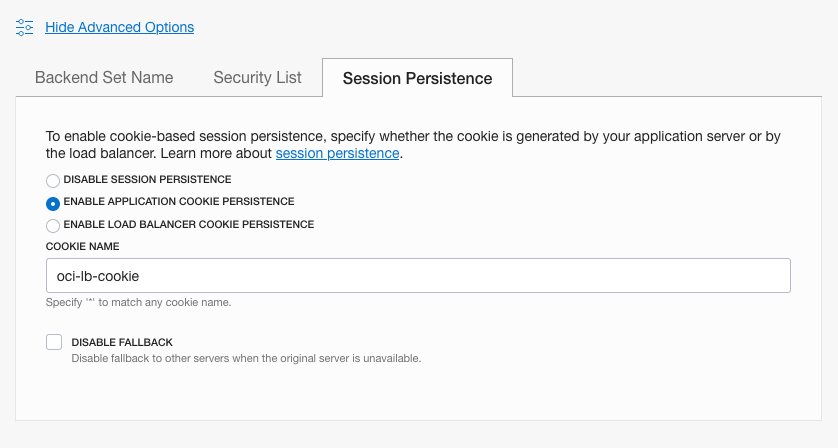Tick the Disable Fallback checkbox
Screen dimensions: 838x448
pos(54,342)
